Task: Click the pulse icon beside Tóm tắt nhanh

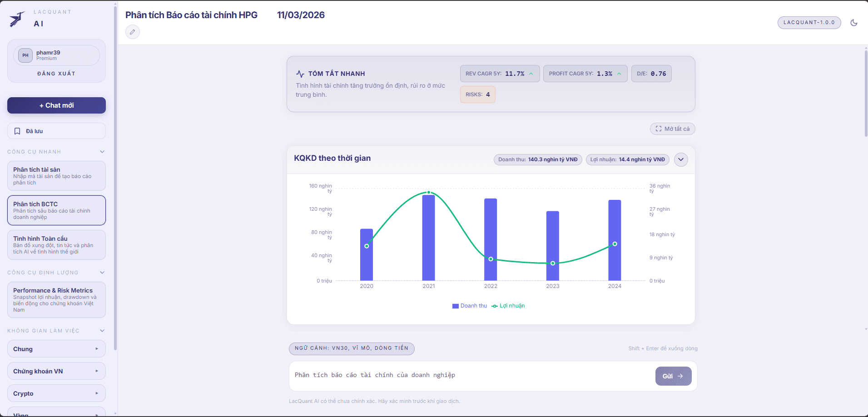Action: [x=300, y=74]
